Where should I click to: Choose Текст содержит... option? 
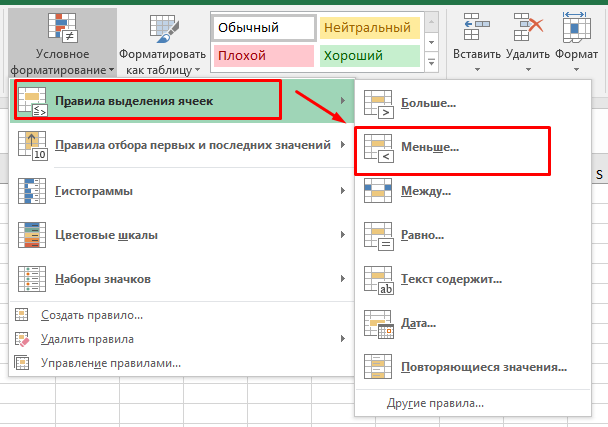(x=473, y=279)
